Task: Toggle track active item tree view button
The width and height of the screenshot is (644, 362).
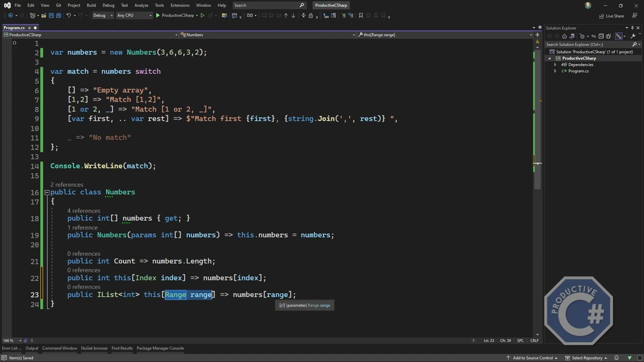Action: click(619, 36)
